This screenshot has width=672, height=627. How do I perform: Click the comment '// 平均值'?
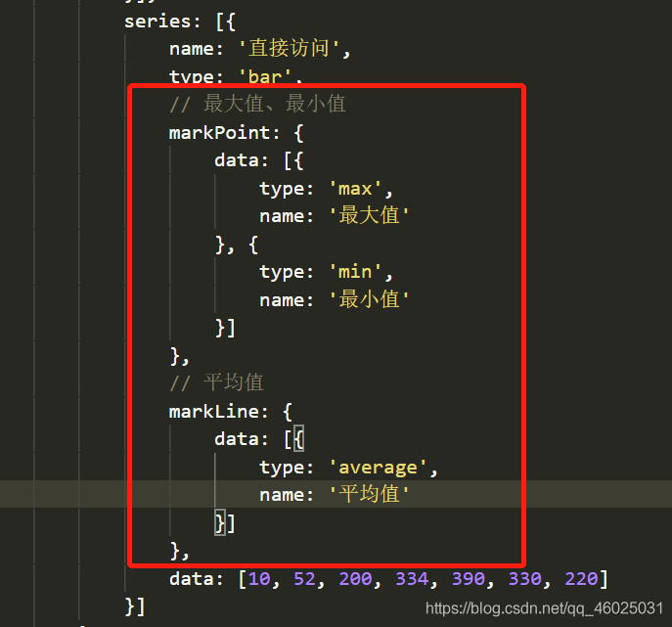(216, 382)
